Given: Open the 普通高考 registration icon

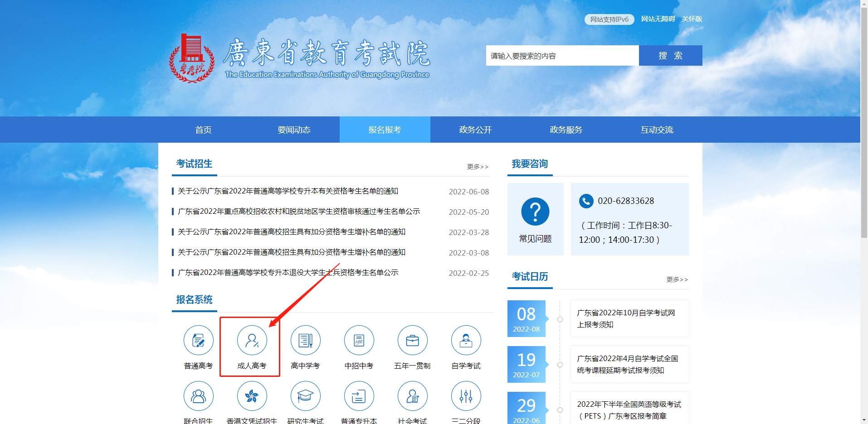Looking at the screenshot, I should click(198, 340).
